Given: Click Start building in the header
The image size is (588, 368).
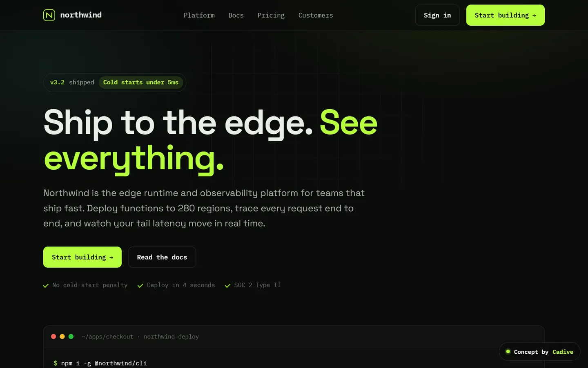Looking at the screenshot, I should click(506, 15).
